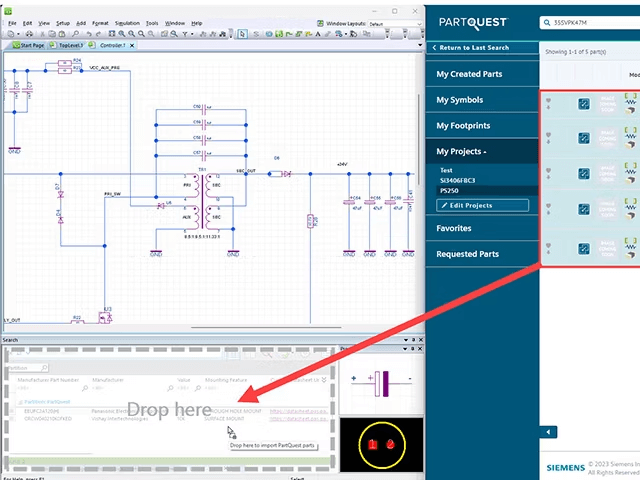This screenshot has height=480, width=640.
Task: Click the favorite heart on first part row
Action: 548,99
